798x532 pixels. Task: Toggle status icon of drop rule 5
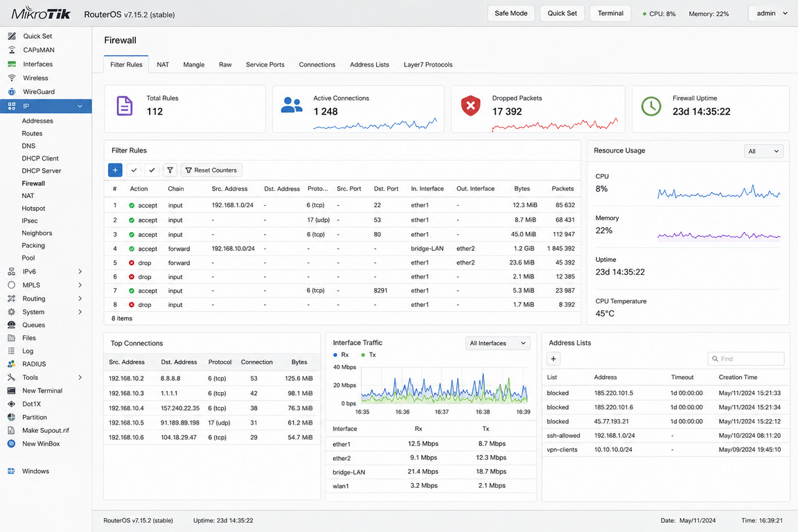pos(132,263)
